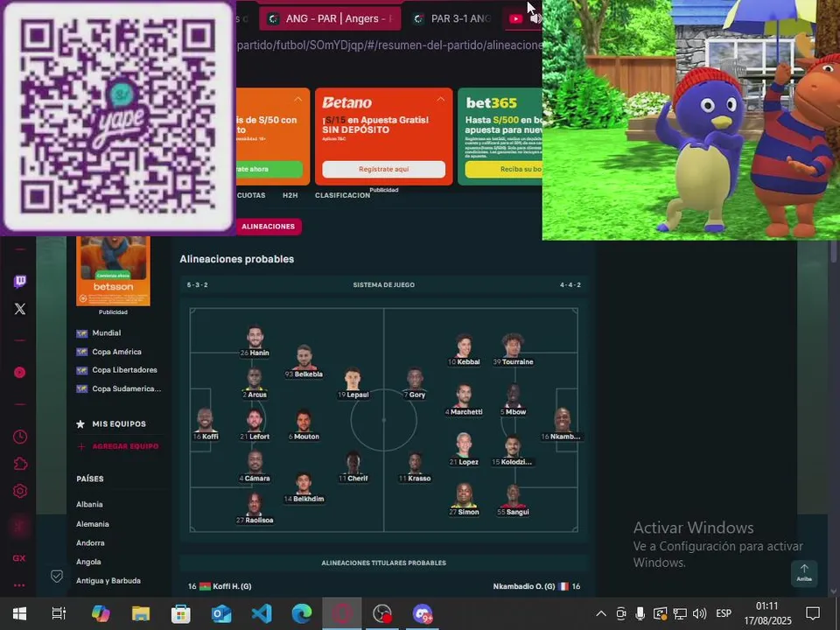Viewport: 840px width, 630px height.
Task: Click the plus icon beside AGREGAR EQUIPO
Action: 81,446
